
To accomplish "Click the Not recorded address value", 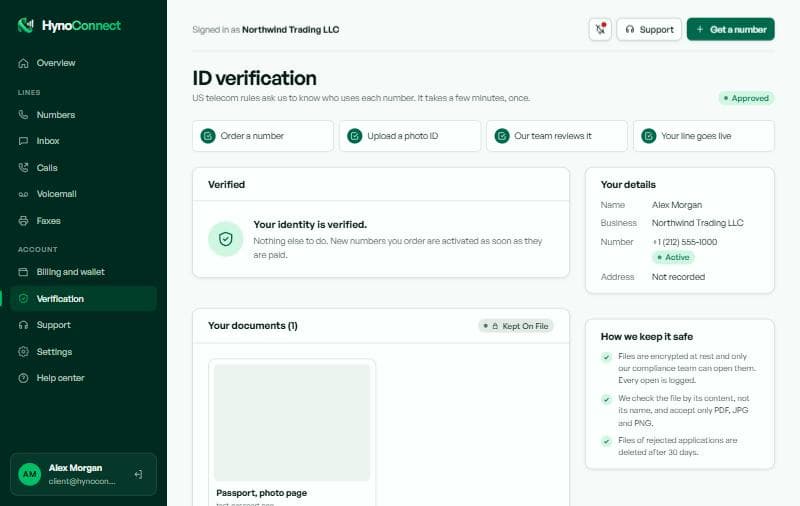I will [678, 277].
